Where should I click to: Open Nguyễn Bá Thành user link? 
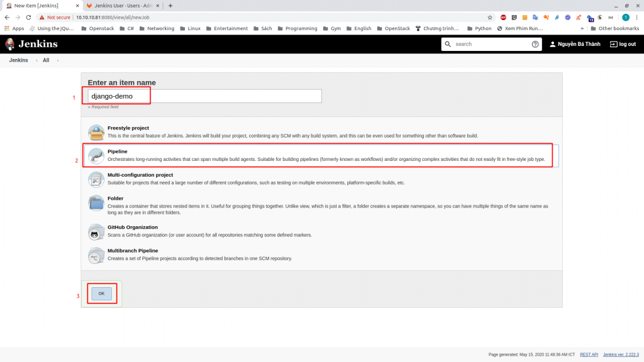[575, 45]
